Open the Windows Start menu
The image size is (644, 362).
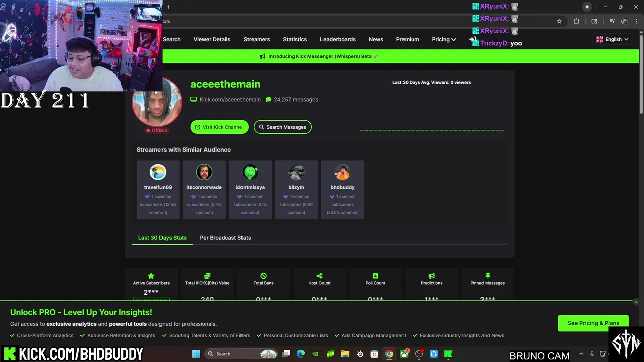196,354
